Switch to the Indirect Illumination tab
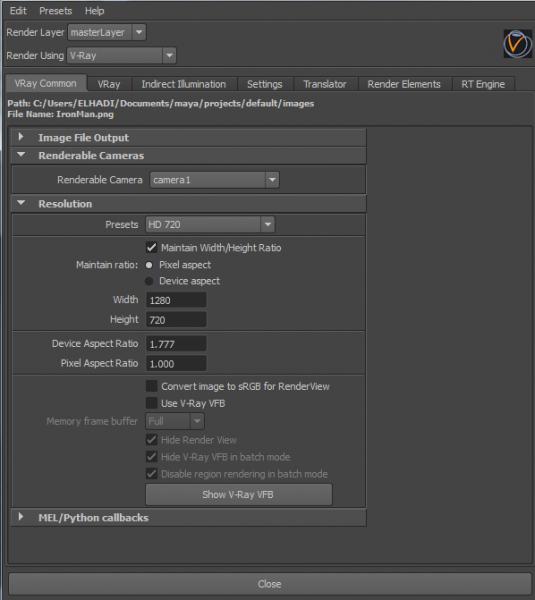535x600 pixels. [x=184, y=84]
